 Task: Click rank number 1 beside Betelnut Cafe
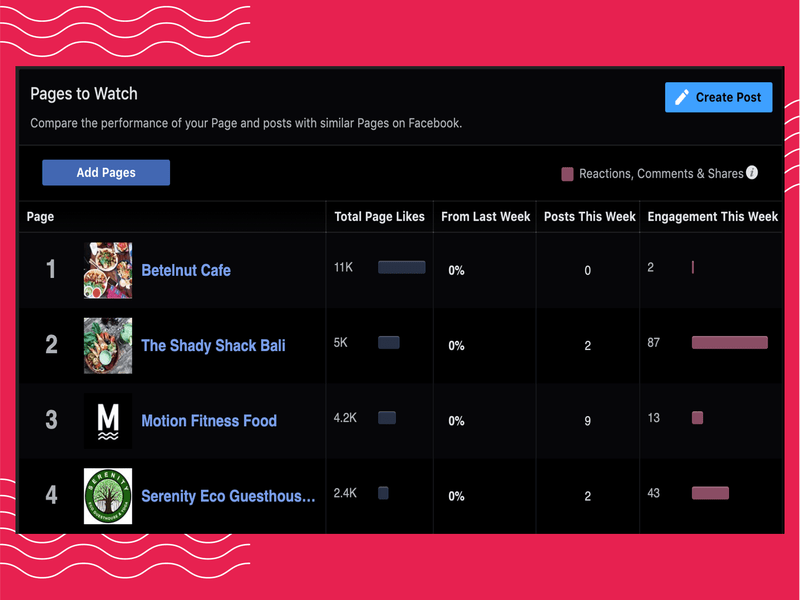[x=51, y=269]
